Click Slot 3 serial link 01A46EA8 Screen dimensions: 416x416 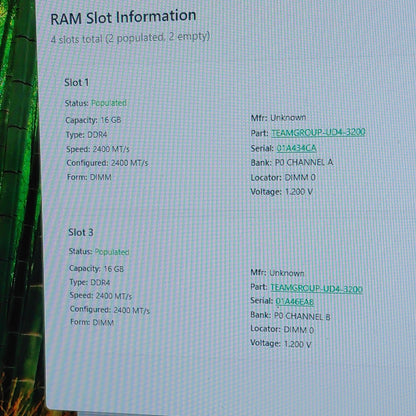[295, 302]
